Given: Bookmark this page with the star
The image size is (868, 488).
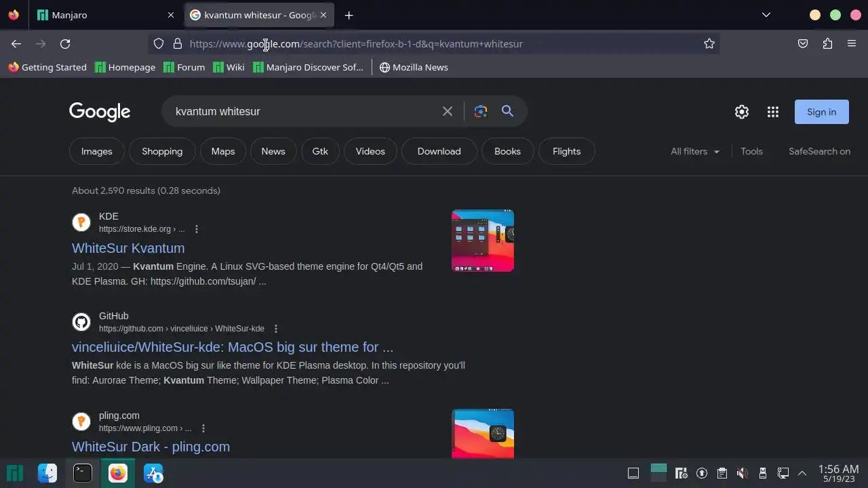Looking at the screenshot, I should (x=709, y=43).
